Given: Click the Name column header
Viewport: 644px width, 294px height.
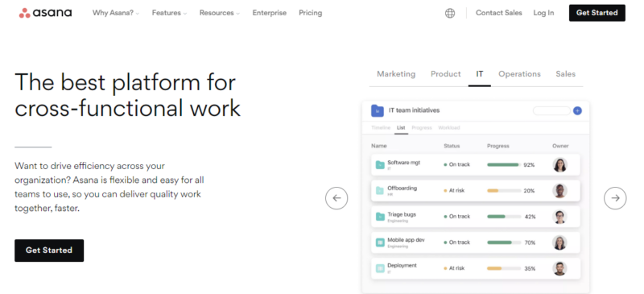Looking at the screenshot, I should 378,146.
